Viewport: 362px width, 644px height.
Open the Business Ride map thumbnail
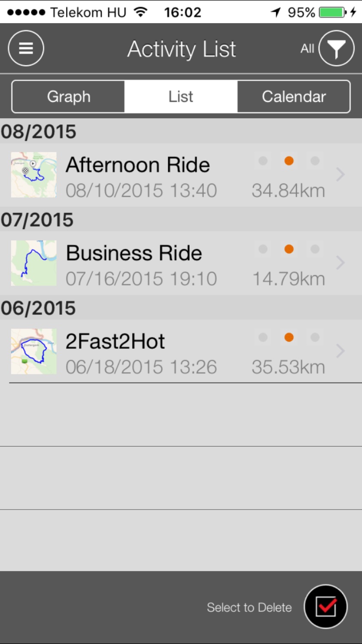pyautogui.click(x=33, y=263)
